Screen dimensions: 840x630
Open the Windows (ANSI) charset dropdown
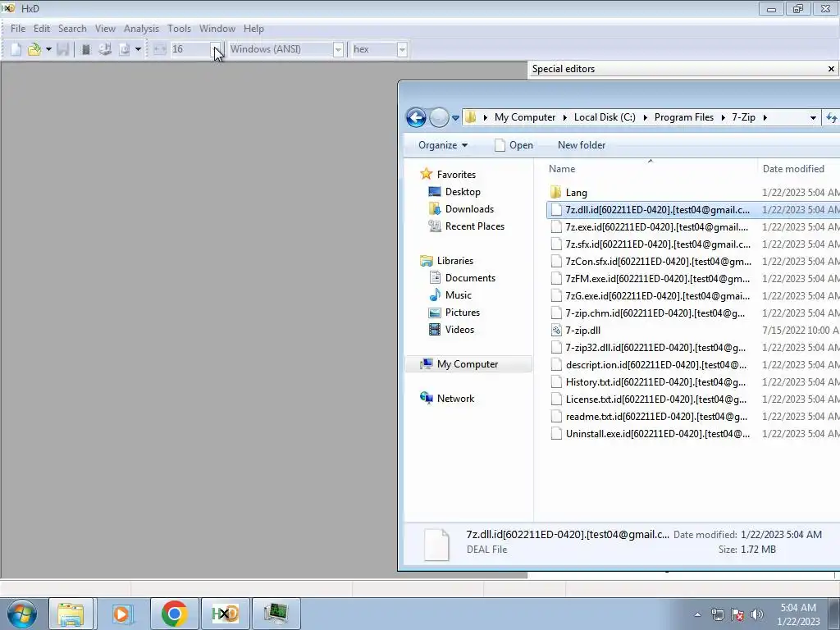coord(338,49)
